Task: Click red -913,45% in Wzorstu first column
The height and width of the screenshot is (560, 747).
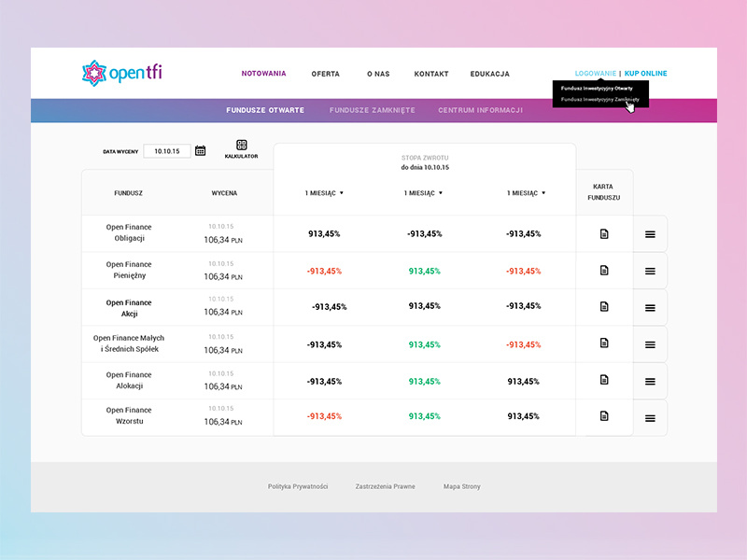Action: tap(324, 416)
